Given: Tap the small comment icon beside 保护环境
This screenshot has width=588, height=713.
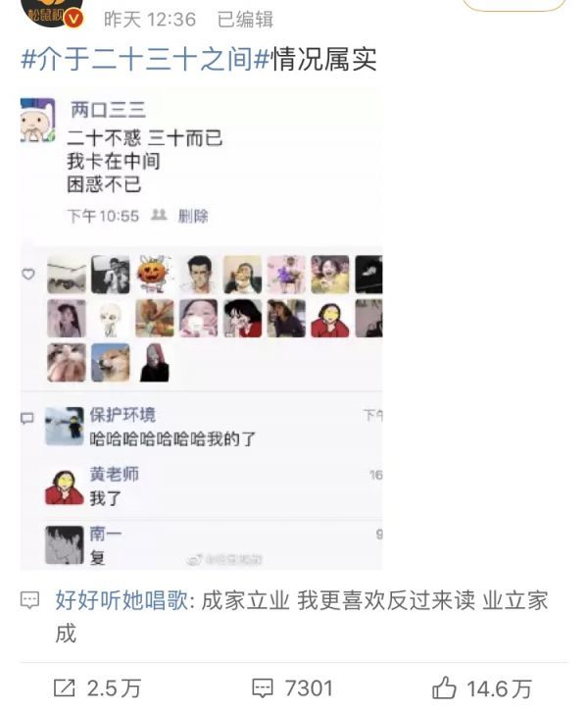Looking at the screenshot, I should click(x=27, y=418).
